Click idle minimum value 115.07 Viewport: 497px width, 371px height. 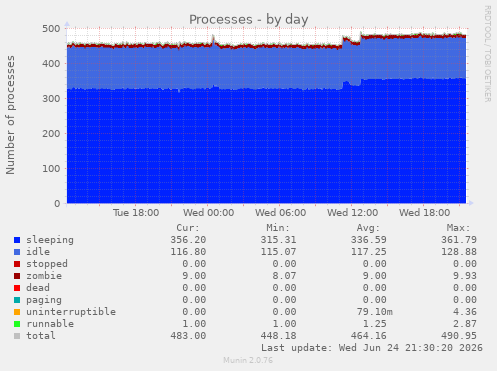tap(278, 252)
